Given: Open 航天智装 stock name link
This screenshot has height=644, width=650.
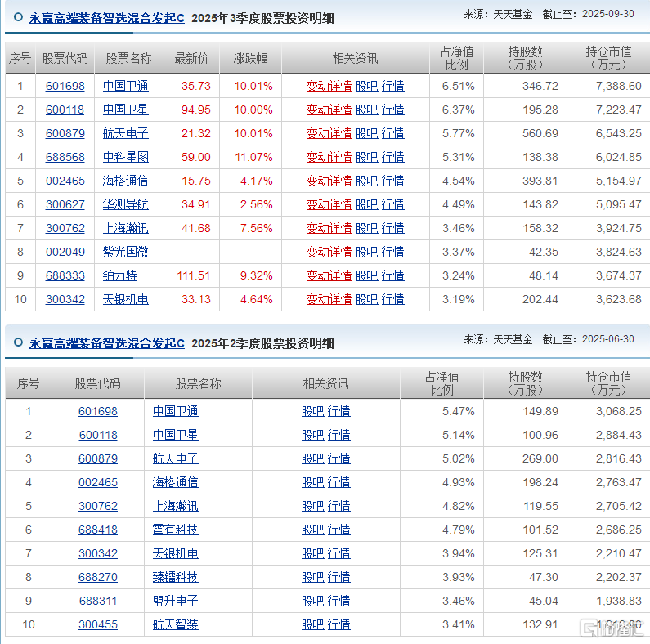Looking at the screenshot, I should coord(175,624).
